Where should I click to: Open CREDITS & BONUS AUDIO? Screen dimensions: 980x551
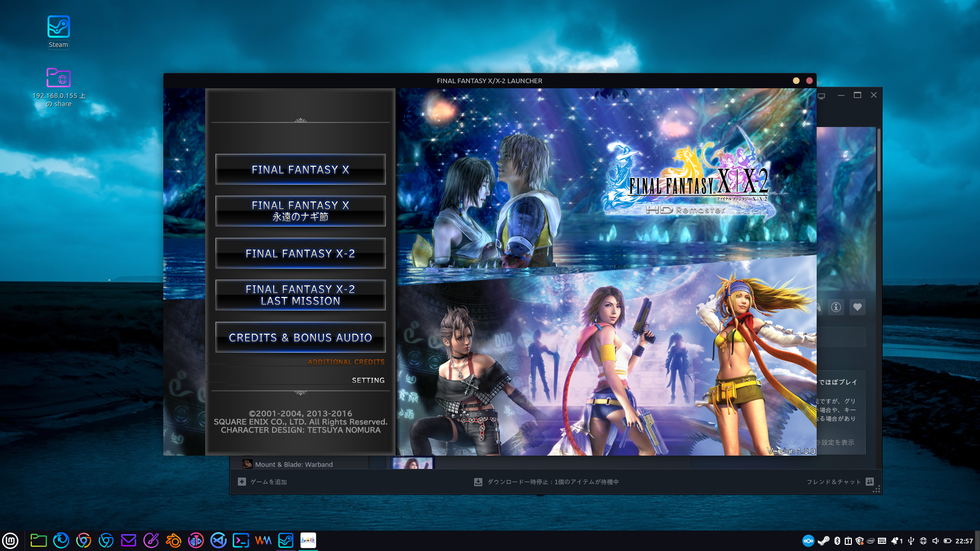tap(300, 337)
